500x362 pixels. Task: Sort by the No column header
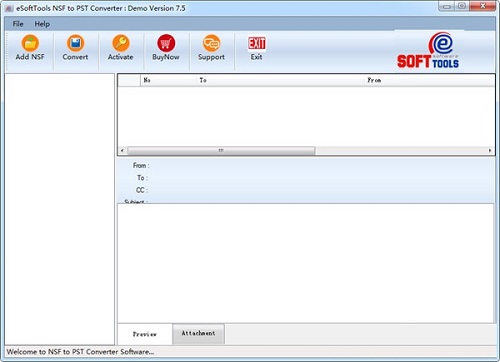pos(168,80)
